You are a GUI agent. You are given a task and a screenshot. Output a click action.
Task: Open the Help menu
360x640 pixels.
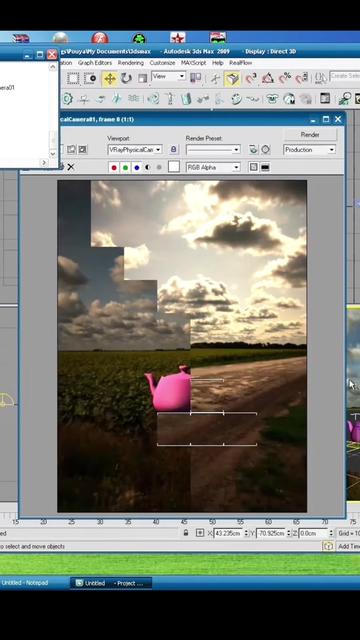click(218, 63)
